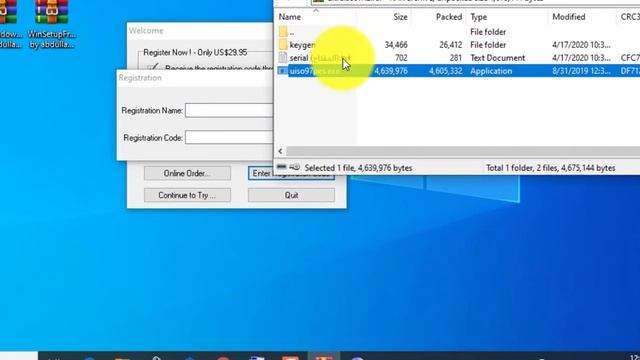The height and width of the screenshot is (360, 640).
Task: Click the uiso97pes.exe application icon
Action: coord(282,71)
